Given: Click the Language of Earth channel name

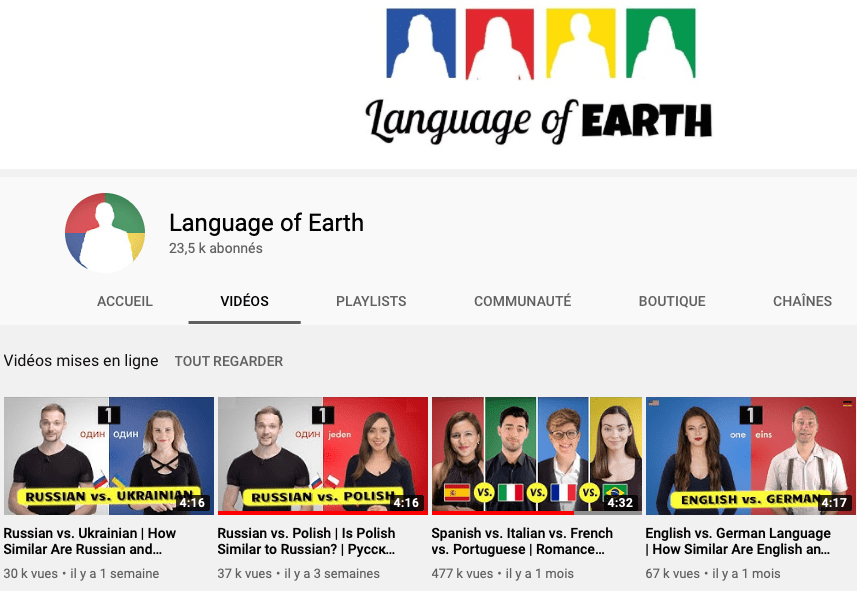Looking at the screenshot, I should 266,223.
